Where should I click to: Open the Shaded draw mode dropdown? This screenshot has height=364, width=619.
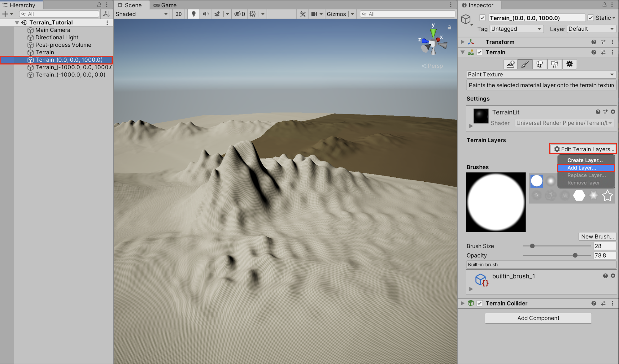pyautogui.click(x=142, y=14)
